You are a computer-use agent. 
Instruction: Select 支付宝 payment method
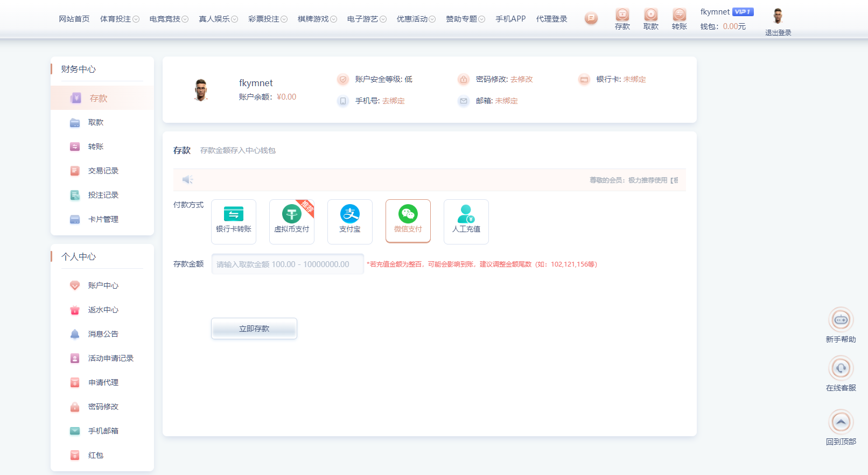click(x=350, y=221)
